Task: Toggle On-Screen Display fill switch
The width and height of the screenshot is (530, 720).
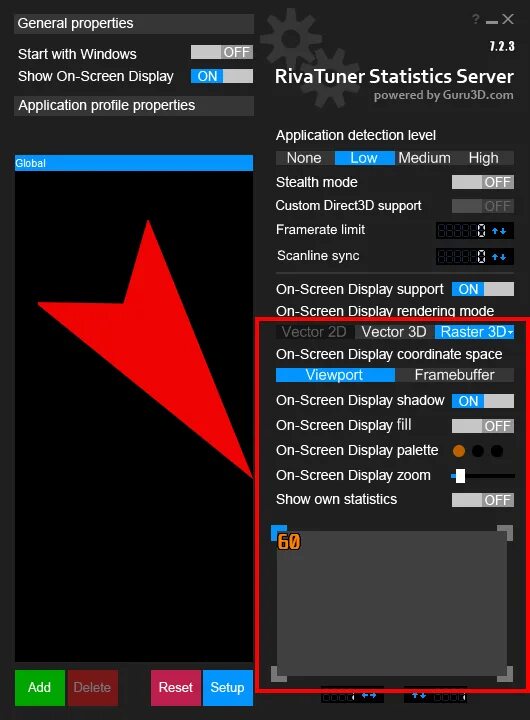Action: [483, 426]
